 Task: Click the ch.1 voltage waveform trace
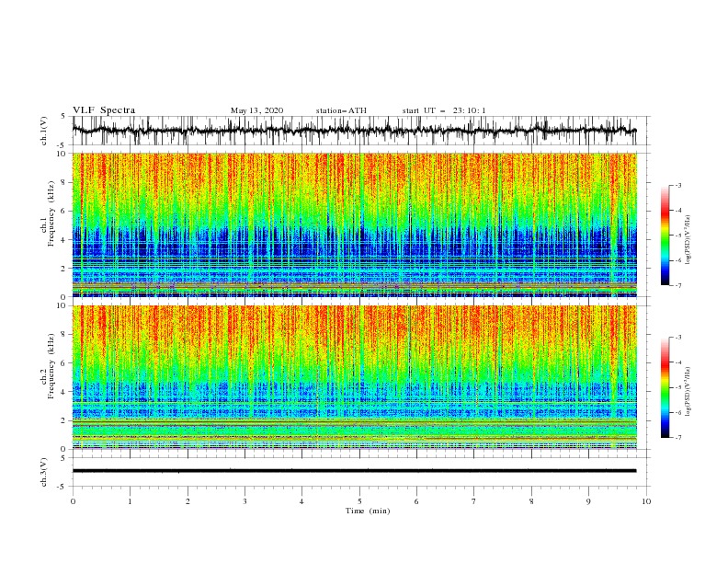pos(354,131)
